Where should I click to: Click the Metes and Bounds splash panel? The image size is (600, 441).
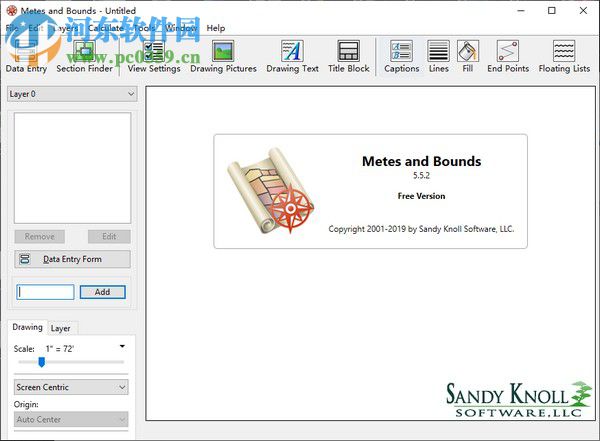click(370, 191)
